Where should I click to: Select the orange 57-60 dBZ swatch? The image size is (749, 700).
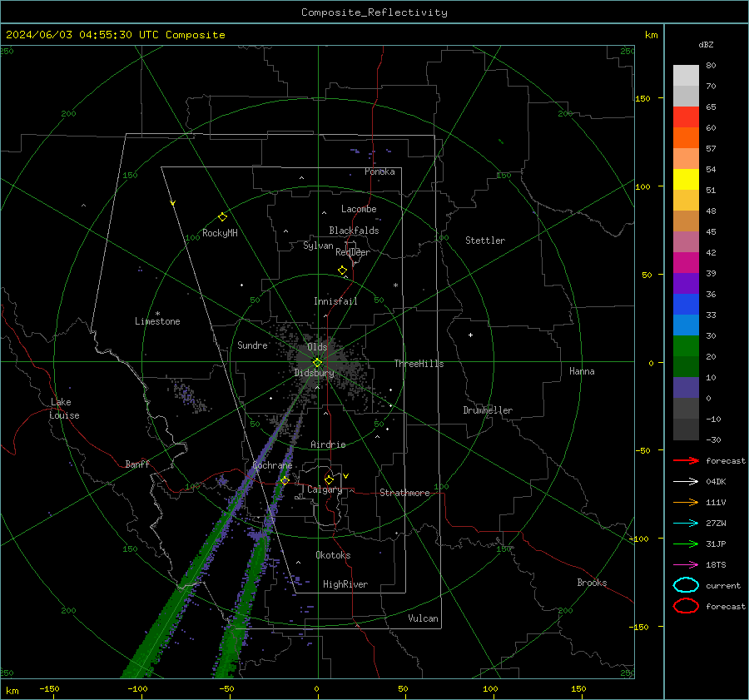(x=686, y=138)
